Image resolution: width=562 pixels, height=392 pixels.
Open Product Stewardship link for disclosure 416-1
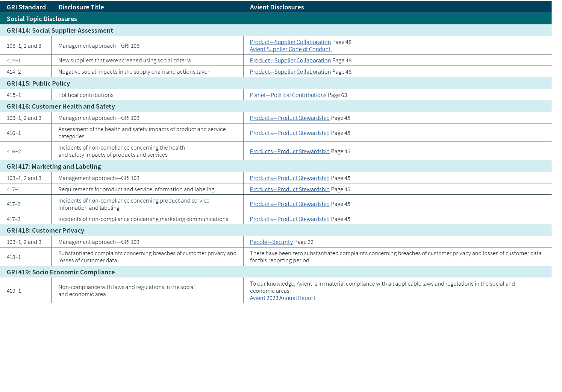(x=289, y=133)
